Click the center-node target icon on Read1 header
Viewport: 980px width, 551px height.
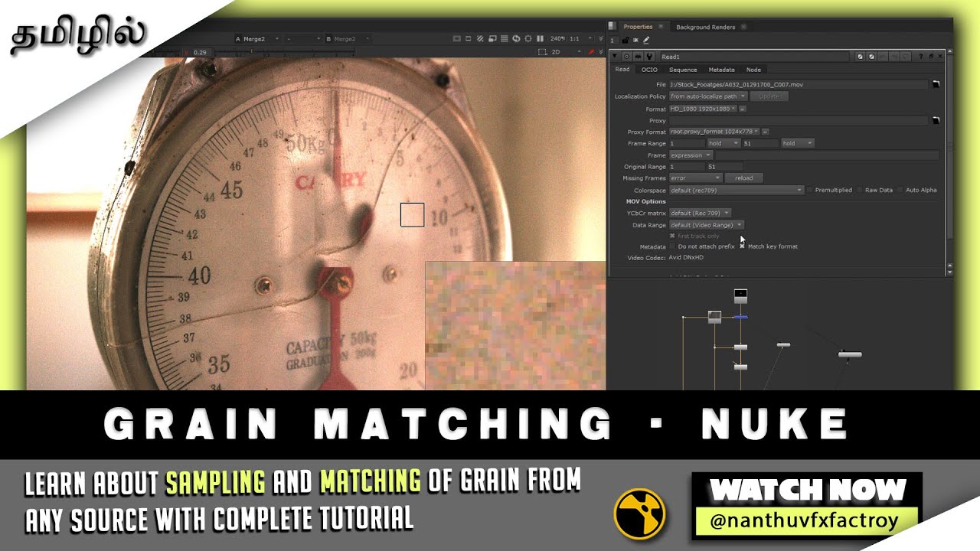pos(626,57)
